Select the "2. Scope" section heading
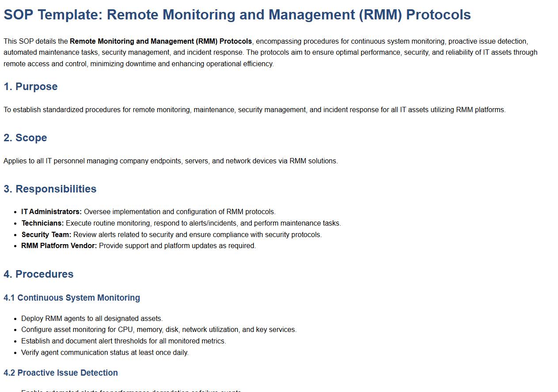 pos(25,138)
